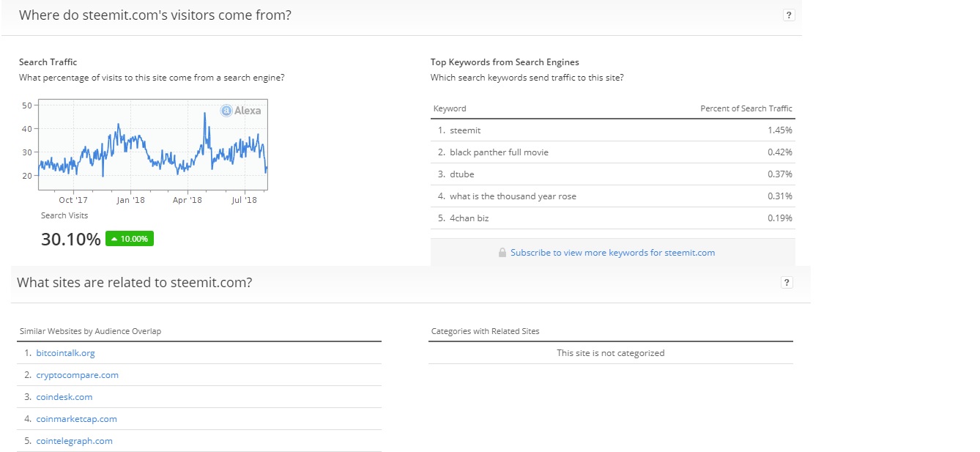980x452 pixels.
Task: Click the 4chan biz keyword
Action: click(x=469, y=218)
